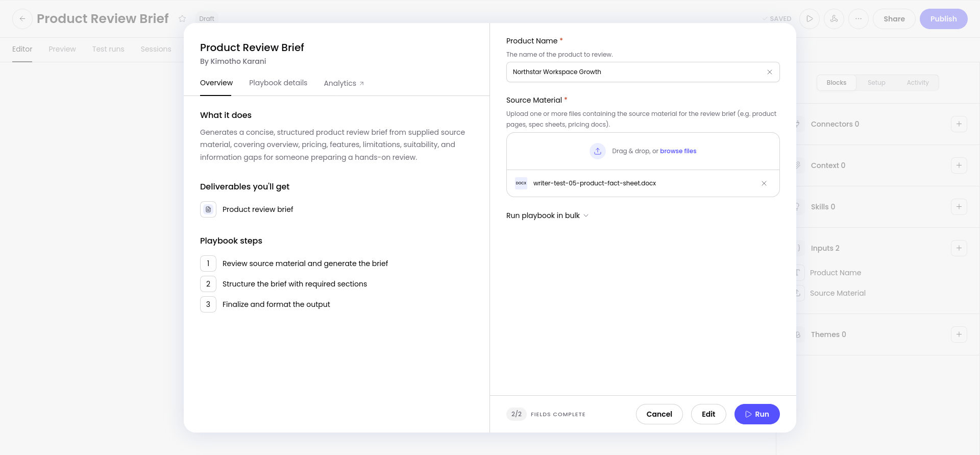980x455 pixels.
Task: Add a new Theme with plus icon
Action: coord(959,334)
